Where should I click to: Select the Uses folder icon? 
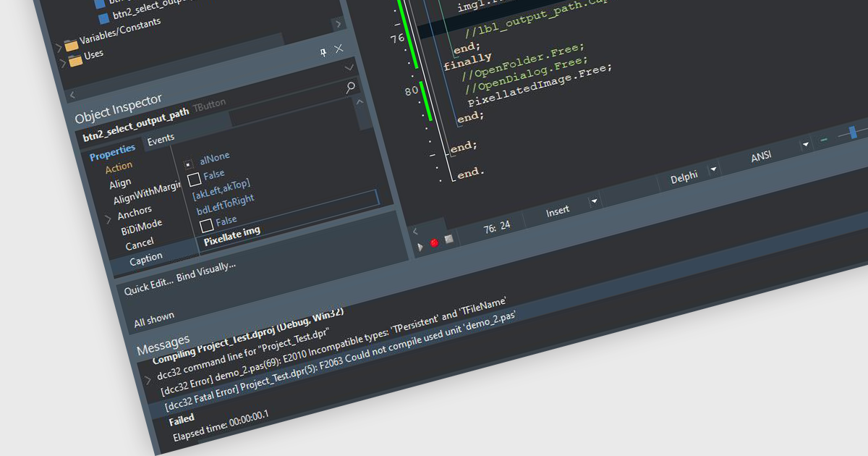pos(75,60)
